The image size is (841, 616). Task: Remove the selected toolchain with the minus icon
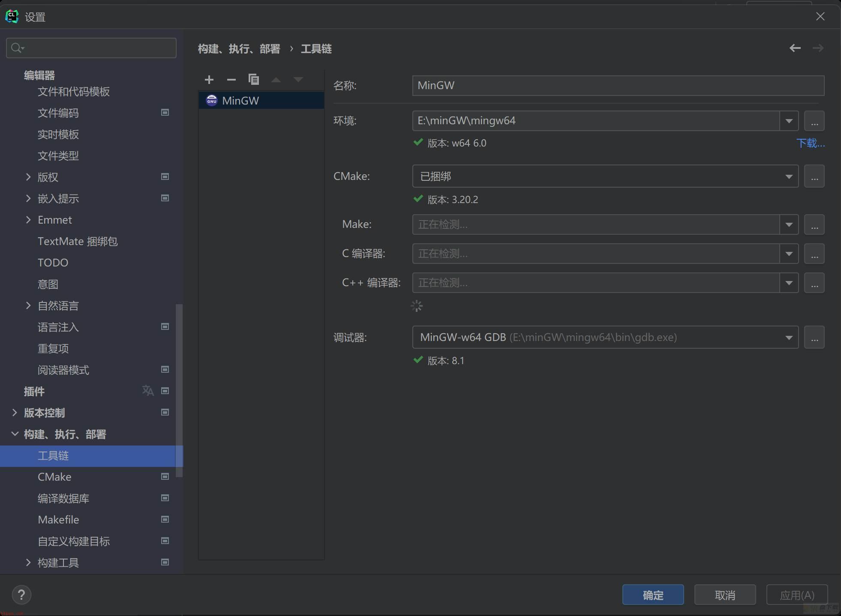click(231, 80)
